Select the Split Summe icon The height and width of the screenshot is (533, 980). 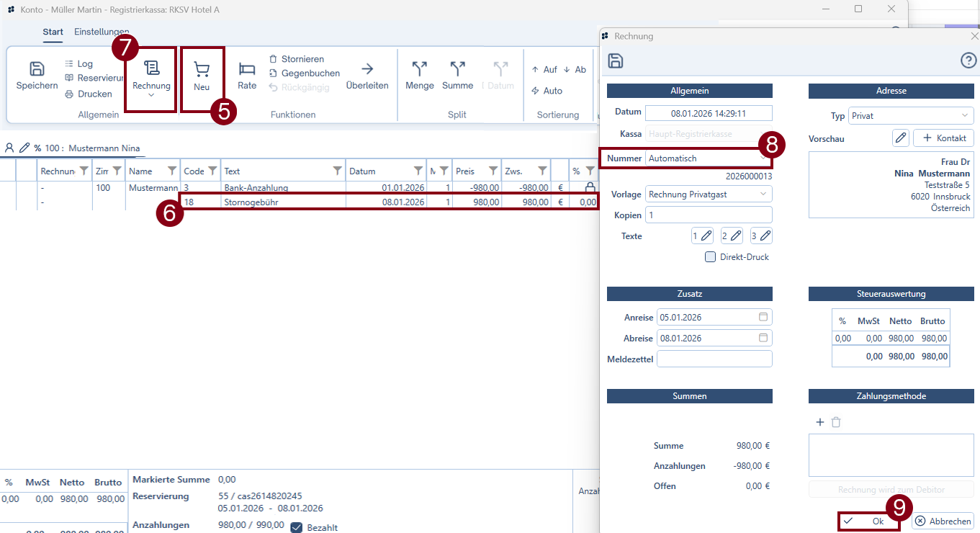coord(457,69)
